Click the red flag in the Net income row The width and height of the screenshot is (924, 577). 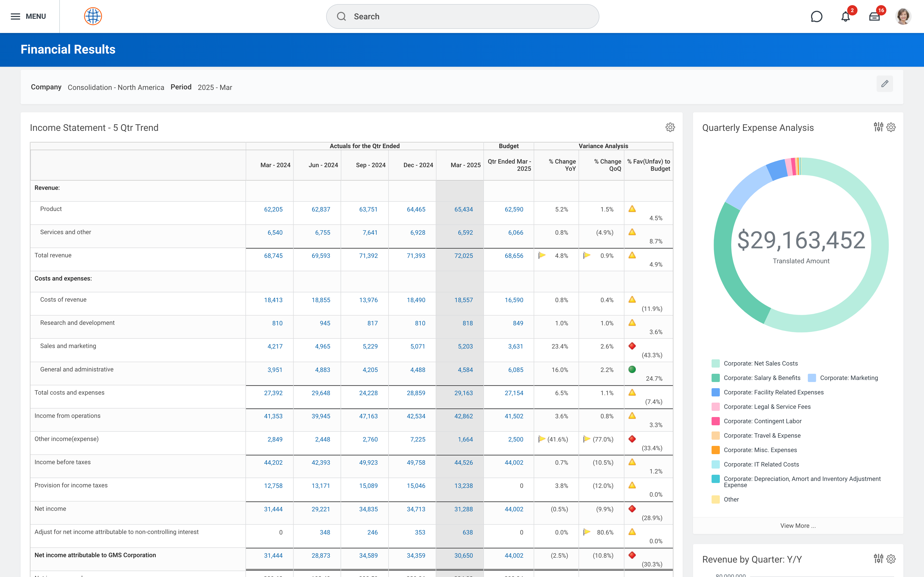632,509
